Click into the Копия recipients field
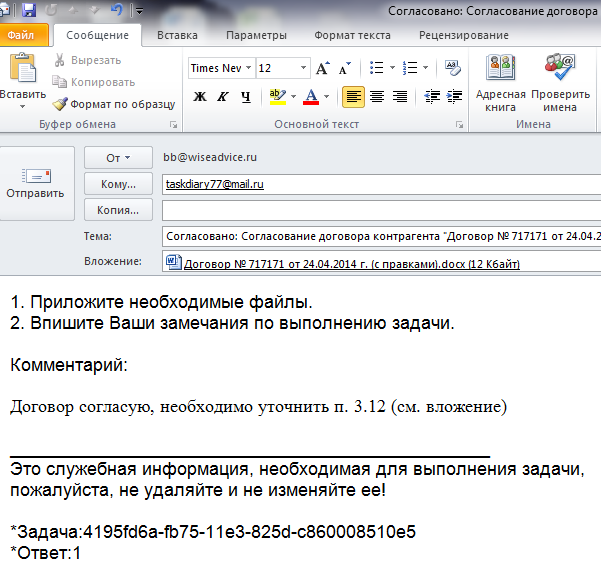601x573 pixels. (380, 210)
